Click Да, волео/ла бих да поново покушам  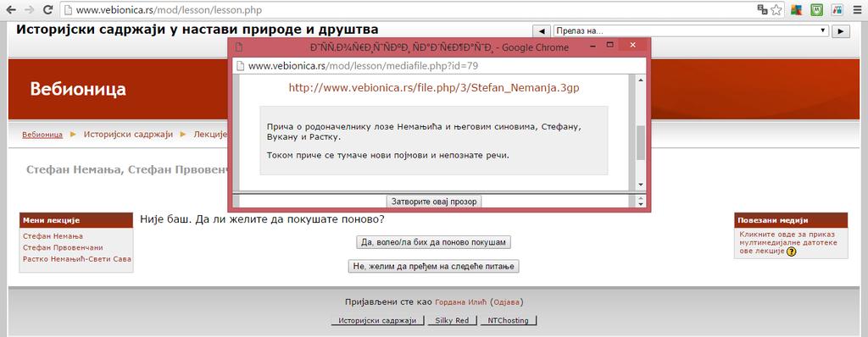coord(433,242)
